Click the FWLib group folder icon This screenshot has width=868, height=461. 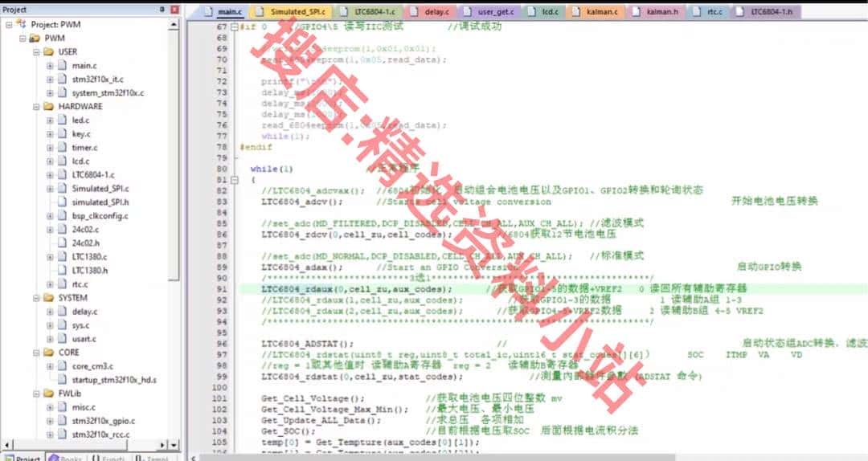(48, 394)
